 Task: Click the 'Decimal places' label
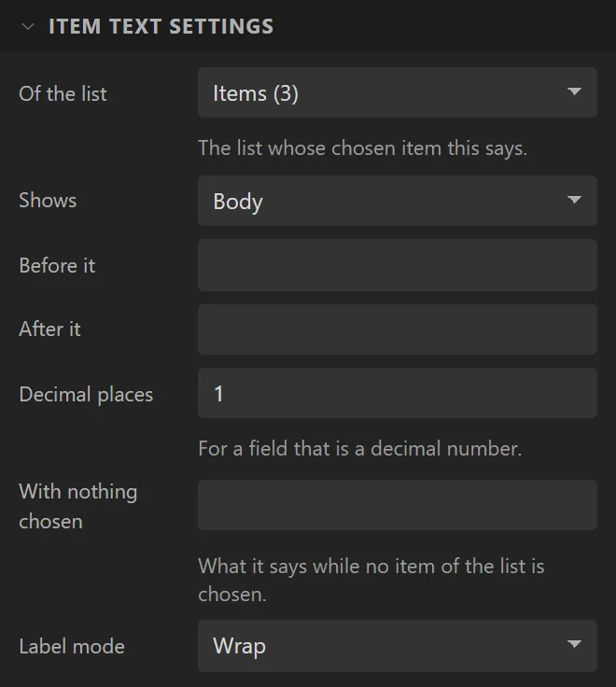pos(86,394)
